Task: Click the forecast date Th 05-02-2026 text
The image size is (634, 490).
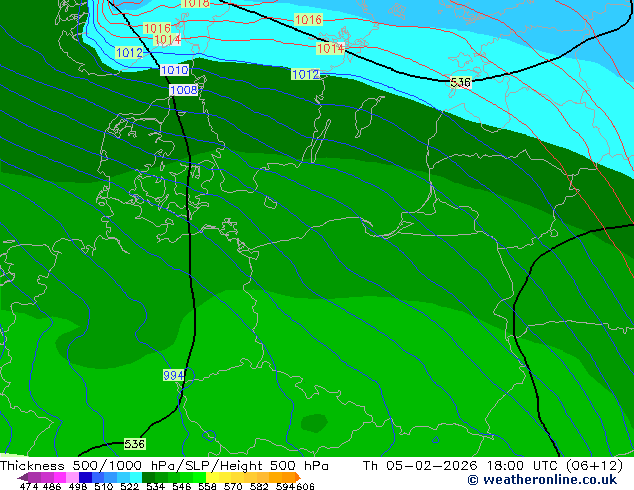Action: click(420, 466)
